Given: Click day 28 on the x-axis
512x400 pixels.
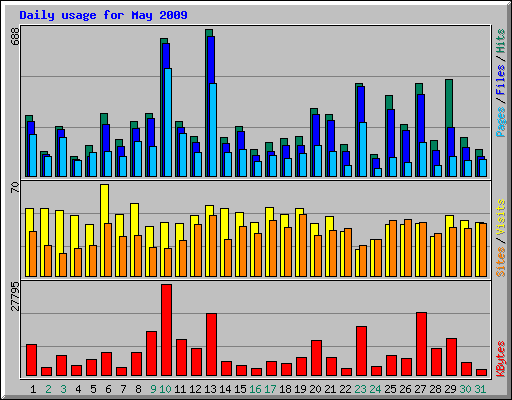Looking at the screenshot, I should tap(436, 389).
